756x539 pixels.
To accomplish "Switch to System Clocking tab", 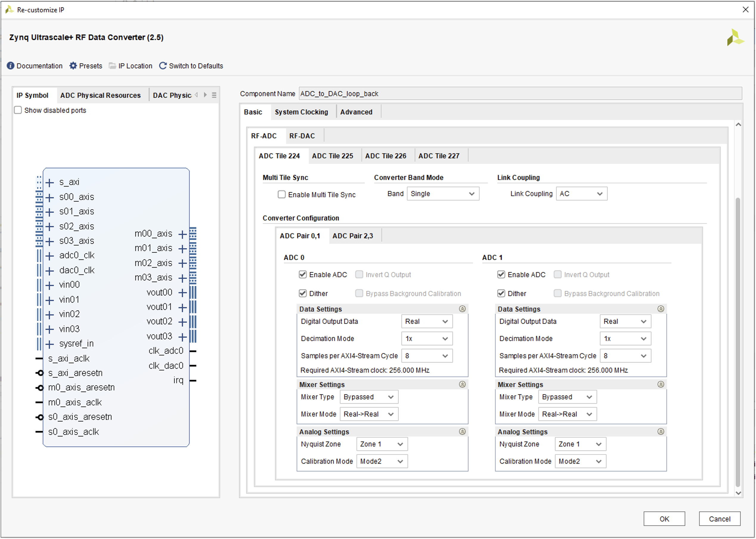I will 301,112.
